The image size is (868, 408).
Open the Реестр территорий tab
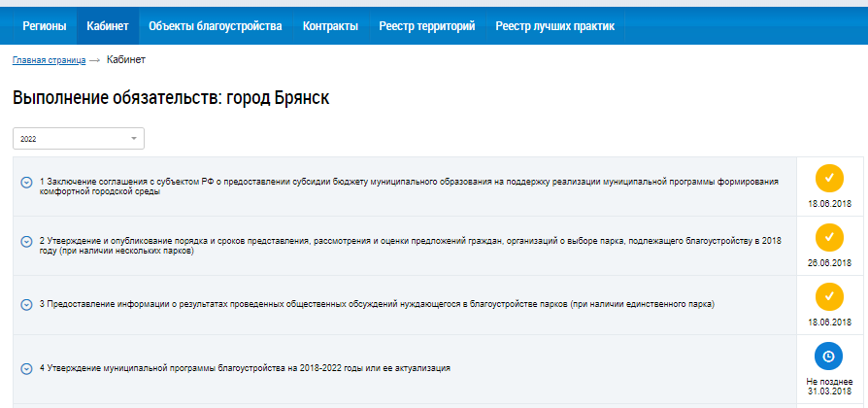coord(426,26)
